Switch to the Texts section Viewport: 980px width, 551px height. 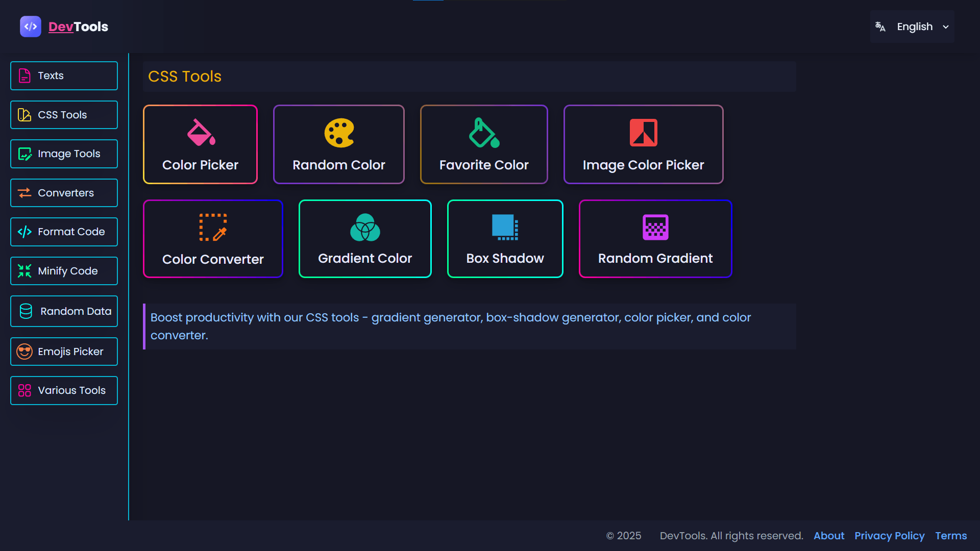[64, 76]
